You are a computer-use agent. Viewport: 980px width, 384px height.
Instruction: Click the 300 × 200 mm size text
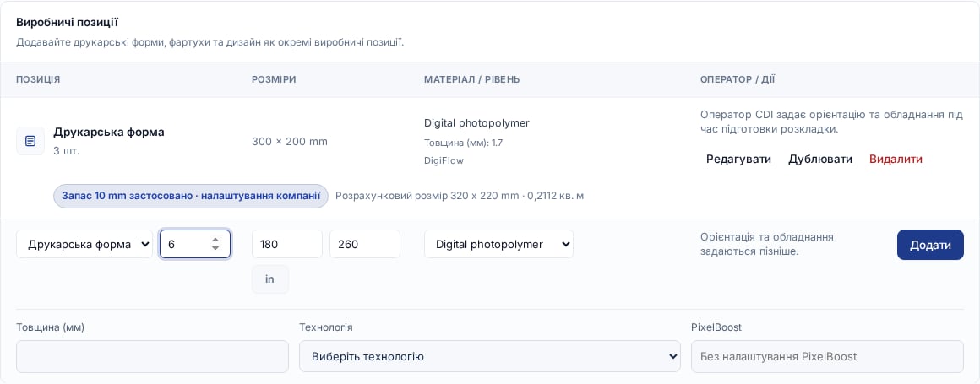[x=290, y=142]
